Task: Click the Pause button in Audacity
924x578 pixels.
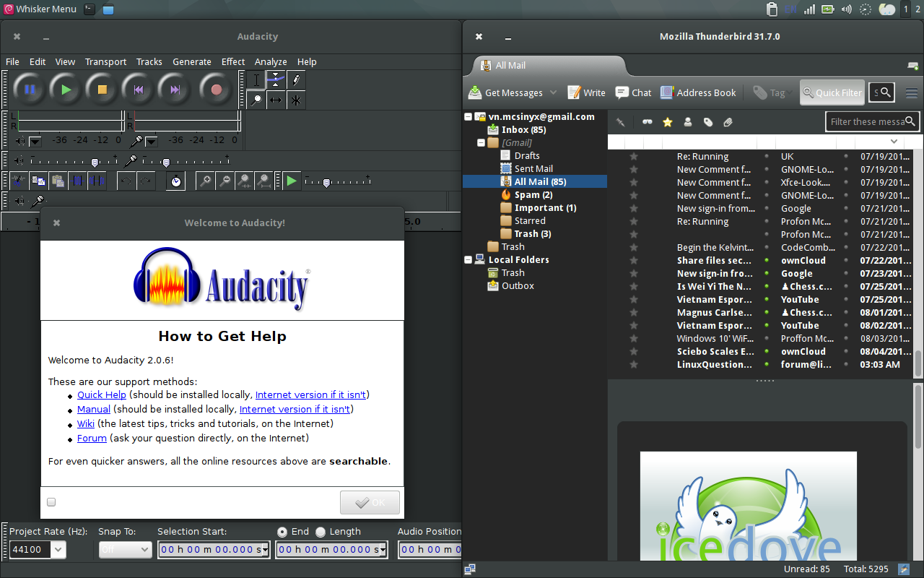Action: coord(30,90)
